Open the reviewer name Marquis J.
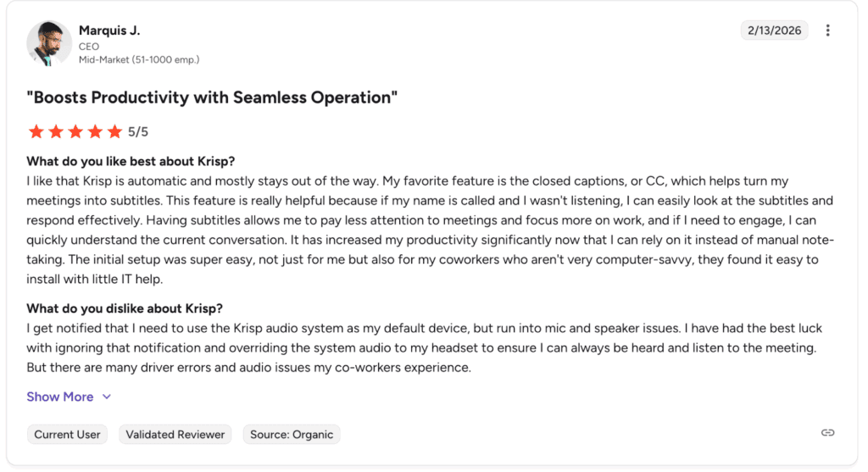The width and height of the screenshot is (868, 472). (x=109, y=31)
